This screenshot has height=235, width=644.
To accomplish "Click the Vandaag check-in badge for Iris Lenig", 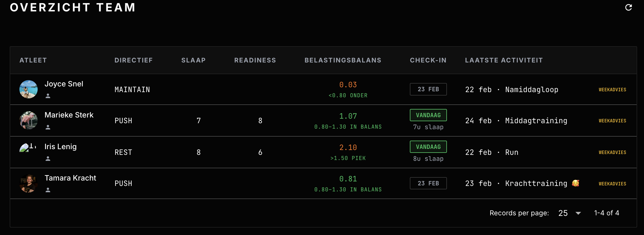I will pyautogui.click(x=428, y=147).
